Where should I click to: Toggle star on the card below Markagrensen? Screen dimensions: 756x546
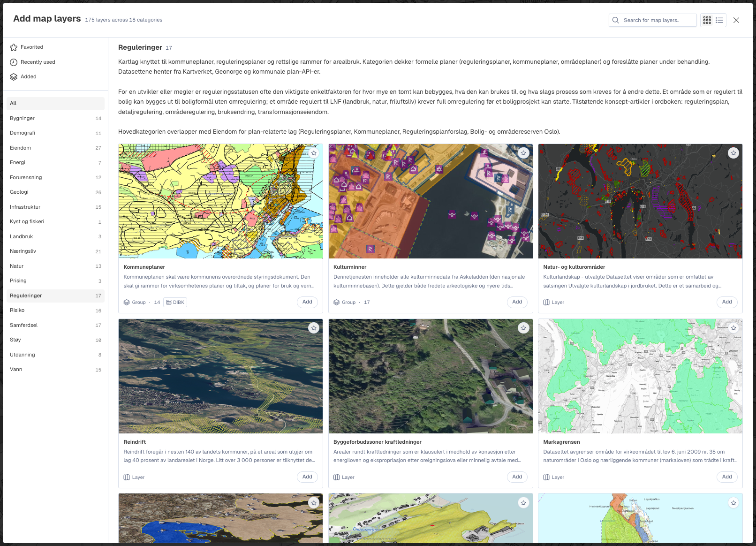point(733,503)
